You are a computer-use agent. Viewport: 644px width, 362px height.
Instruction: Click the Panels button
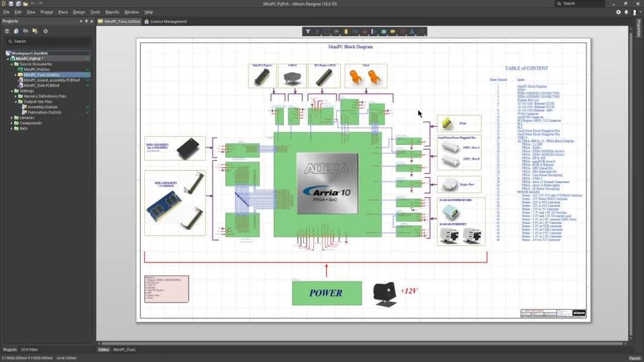(x=635, y=358)
